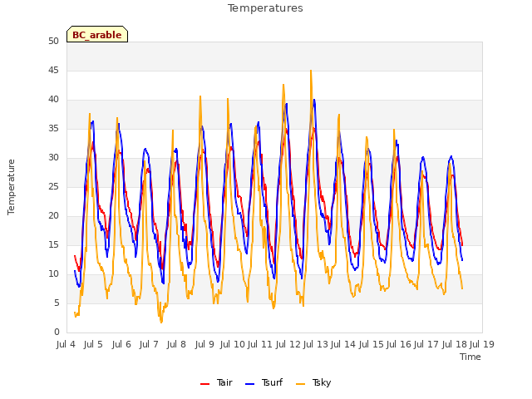Click the BC_arable annotation label
532x399 pixels.
97,34
